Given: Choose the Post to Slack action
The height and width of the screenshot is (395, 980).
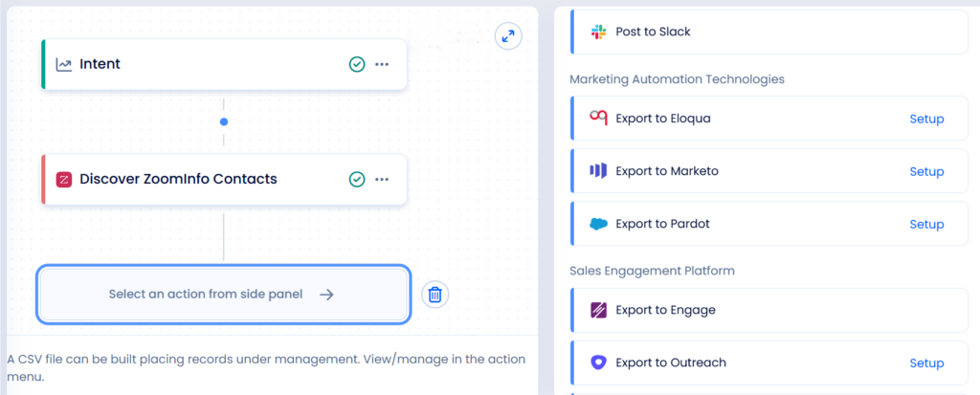Looking at the screenshot, I should click(769, 32).
